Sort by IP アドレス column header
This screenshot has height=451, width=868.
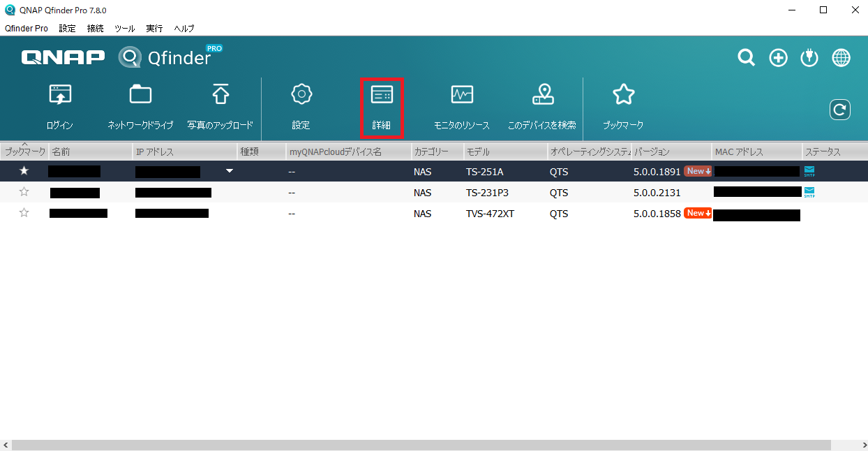click(185, 151)
